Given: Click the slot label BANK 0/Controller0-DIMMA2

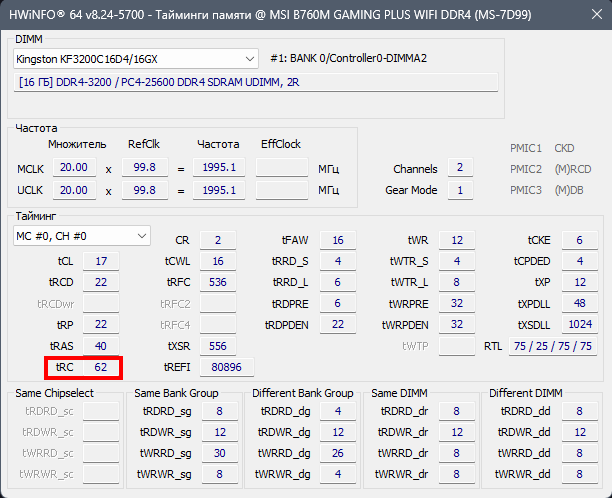Looking at the screenshot, I should pos(358,58).
